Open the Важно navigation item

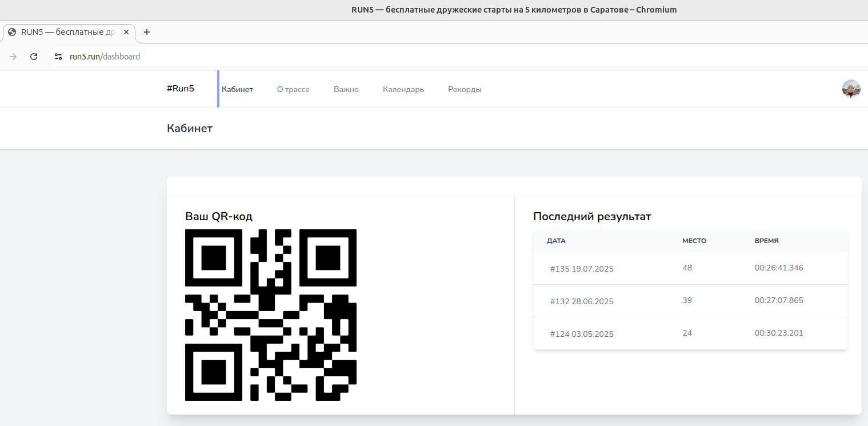pyautogui.click(x=346, y=89)
